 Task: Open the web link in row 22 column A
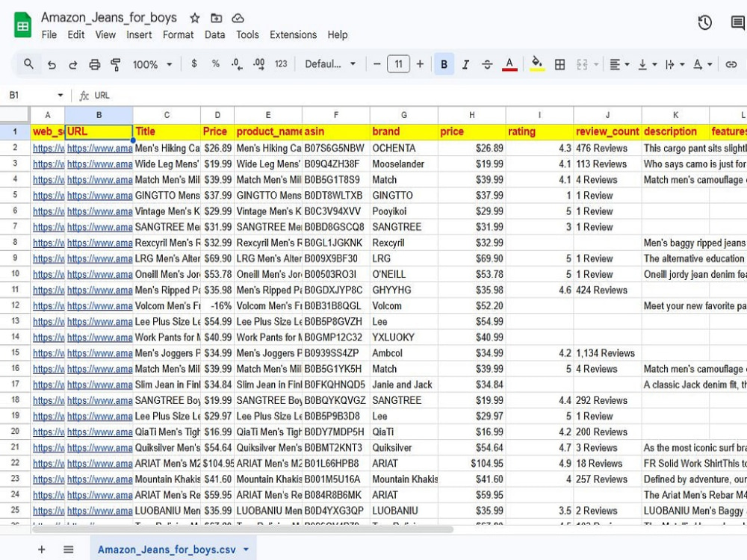(48, 464)
